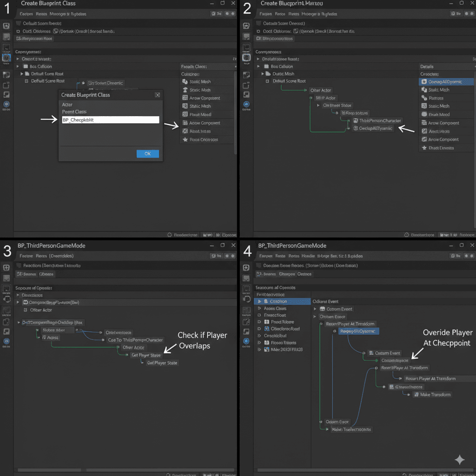Click the BP_Checkpoint name input field

(x=110, y=119)
